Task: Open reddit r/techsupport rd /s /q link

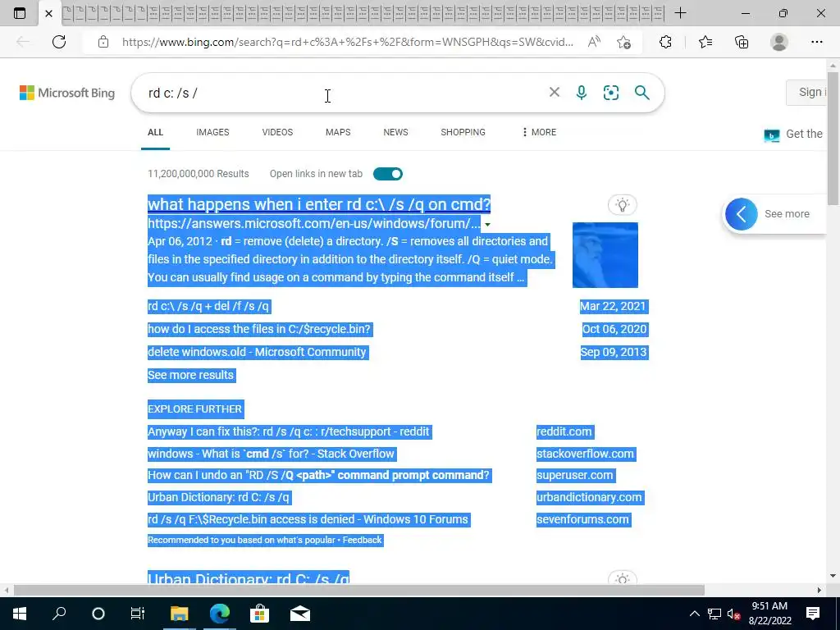Action: [x=289, y=431]
